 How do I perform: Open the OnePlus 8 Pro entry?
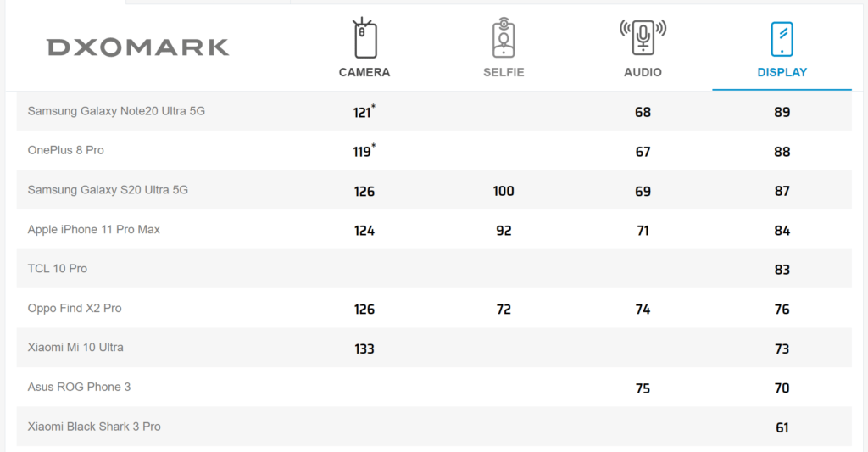pyautogui.click(x=66, y=150)
